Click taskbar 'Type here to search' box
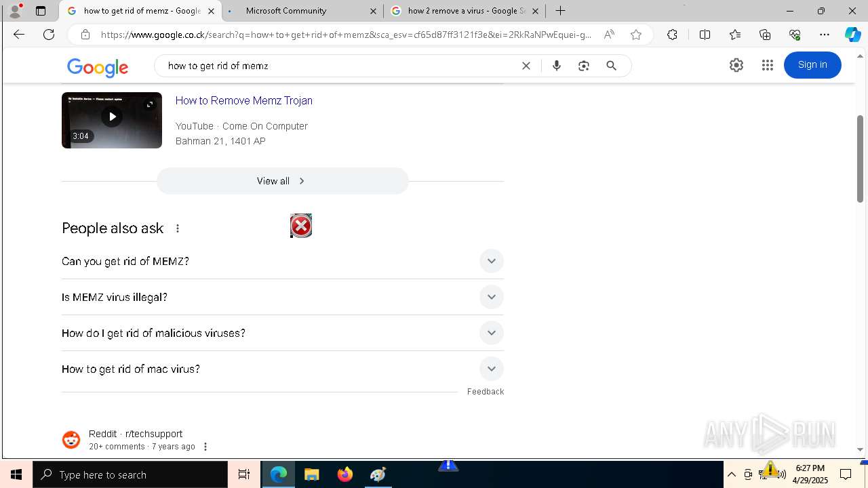This screenshot has height=488, width=868. pyautogui.click(x=130, y=474)
